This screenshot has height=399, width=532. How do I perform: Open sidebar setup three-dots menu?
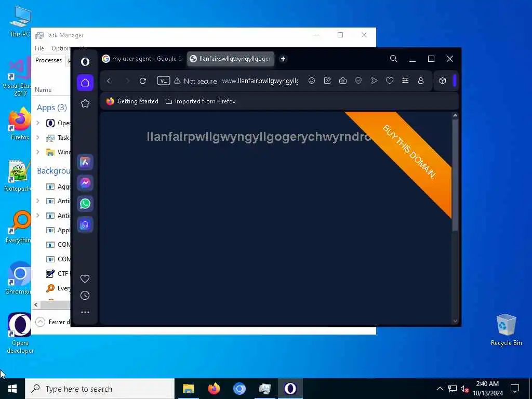[x=85, y=312]
